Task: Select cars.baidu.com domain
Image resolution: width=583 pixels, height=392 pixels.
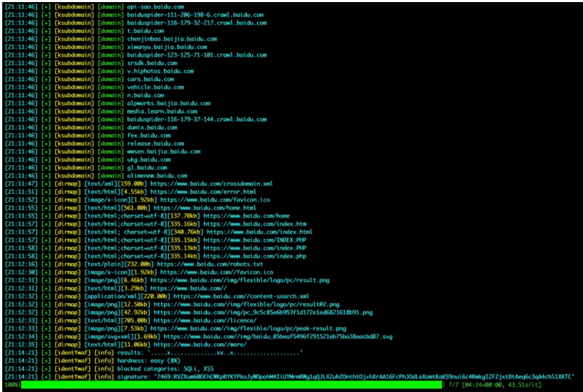Action: (151, 79)
